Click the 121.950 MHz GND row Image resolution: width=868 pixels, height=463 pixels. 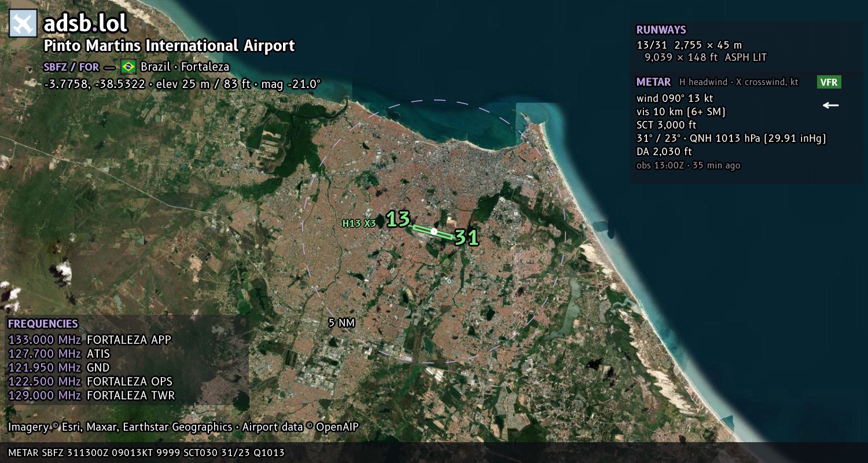(x=59, y=368)
